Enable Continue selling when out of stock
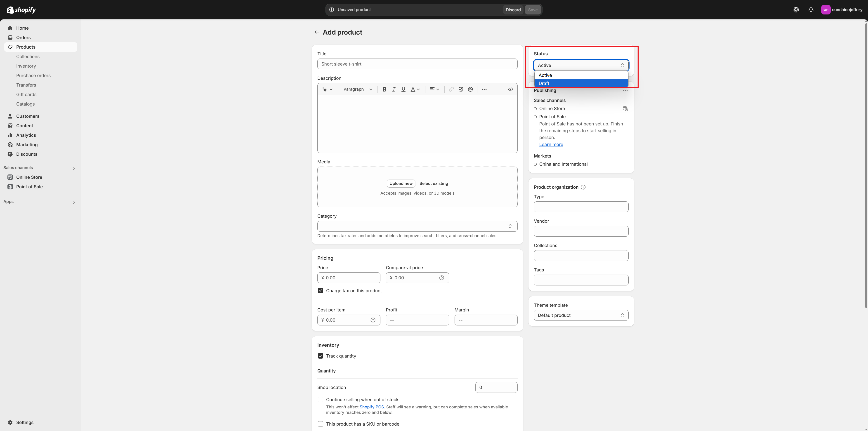868x431 pixels. 321,400
